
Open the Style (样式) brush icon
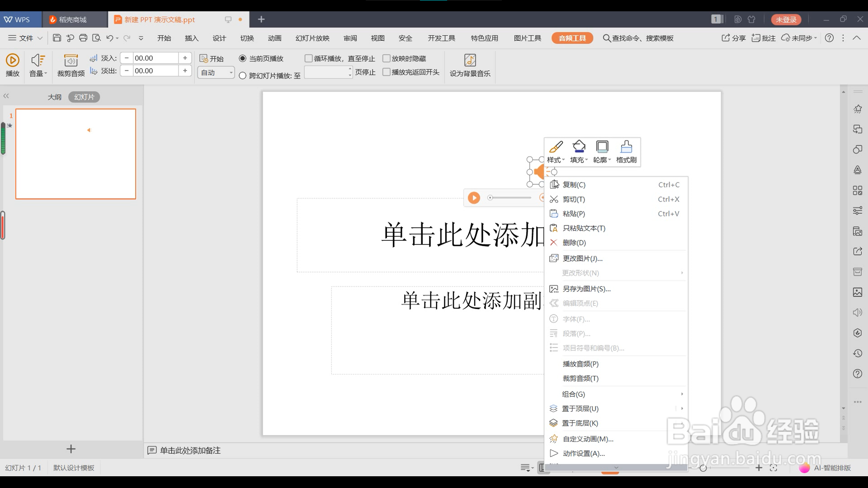(556, 147)
